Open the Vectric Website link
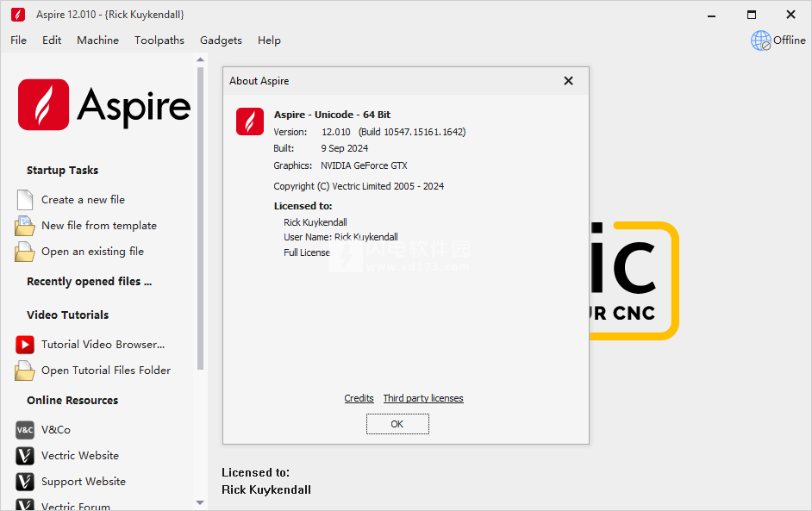Image resolution: width=812 pixels, height=511 pixels. point(80,456)
